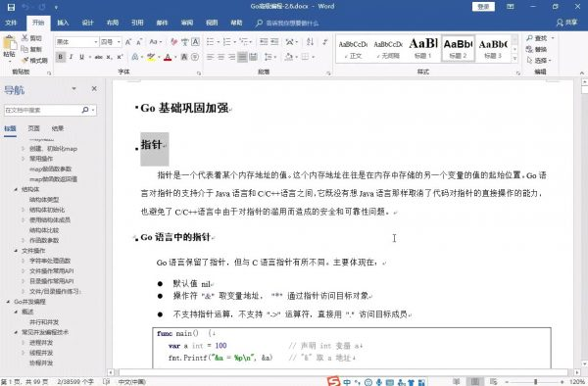The width and height of the screenshot is (588, 386).
Task: Click the Sogou input method S icon
Action: (333, 381)
